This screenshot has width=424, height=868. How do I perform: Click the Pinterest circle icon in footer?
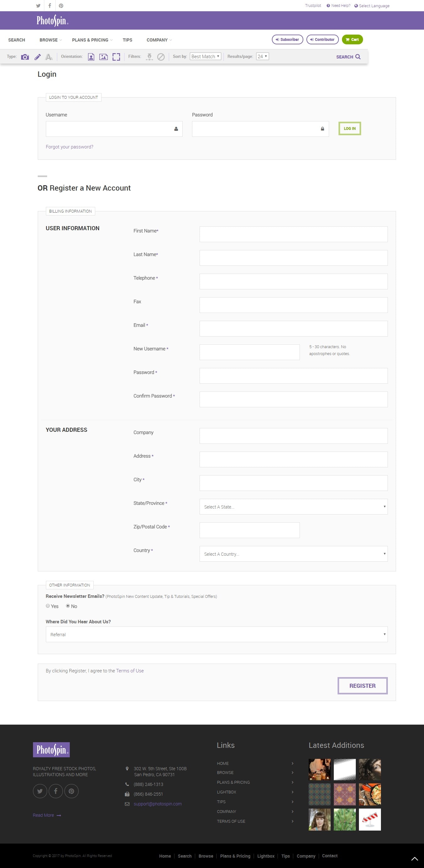(x=71, y=791)
